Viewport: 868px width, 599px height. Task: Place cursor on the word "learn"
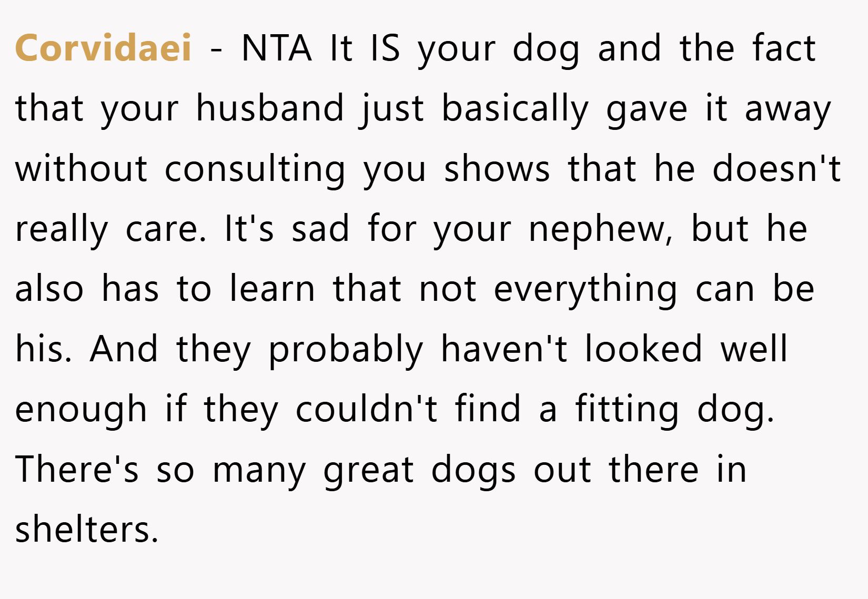coord(272,289)
